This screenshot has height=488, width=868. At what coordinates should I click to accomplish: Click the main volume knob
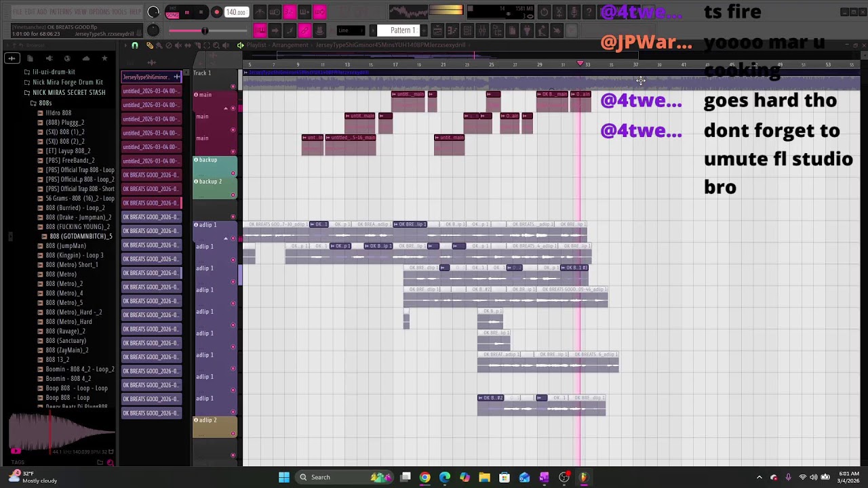click(x=153, y=12)
